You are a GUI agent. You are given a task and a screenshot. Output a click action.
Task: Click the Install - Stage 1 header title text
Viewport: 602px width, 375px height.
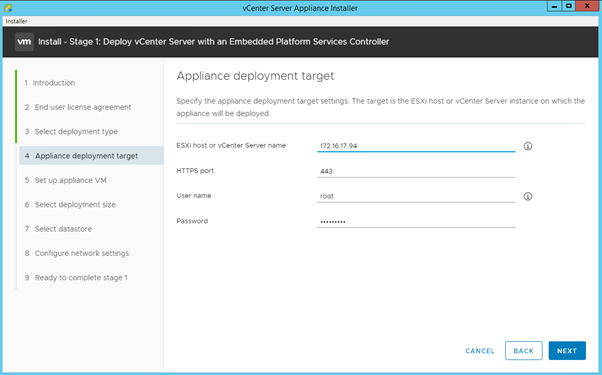[213, 41]
